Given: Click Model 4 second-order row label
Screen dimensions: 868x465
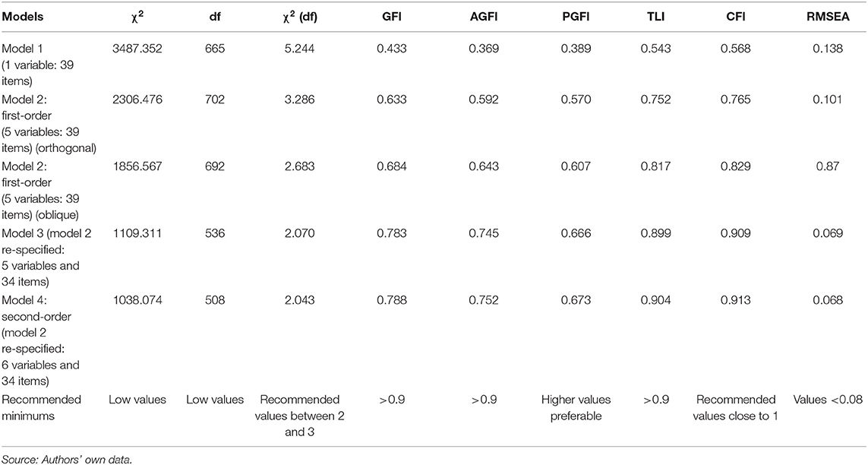Looking at the screenshot, I should pos(40,340).
